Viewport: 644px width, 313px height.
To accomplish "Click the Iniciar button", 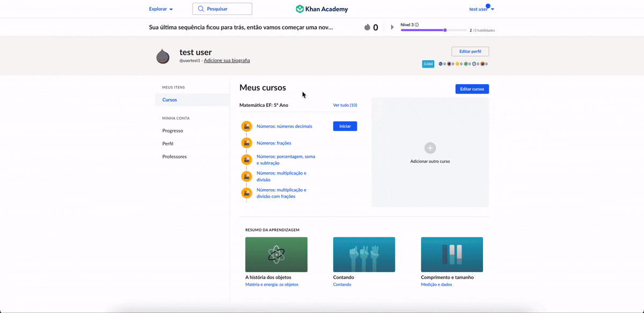I will (x=345, y=126).
